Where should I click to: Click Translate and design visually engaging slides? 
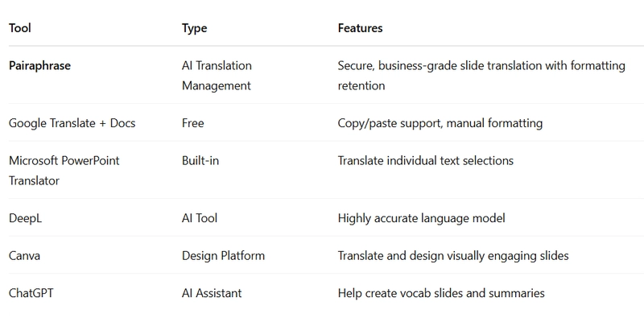coord(453,256)
